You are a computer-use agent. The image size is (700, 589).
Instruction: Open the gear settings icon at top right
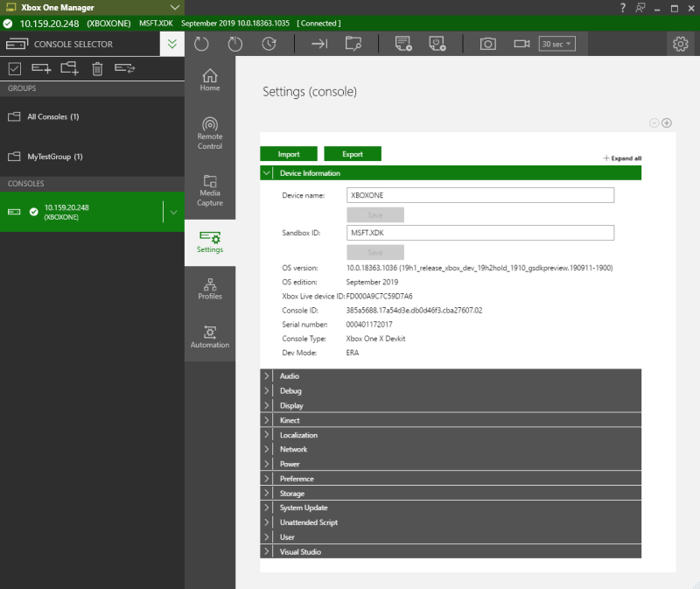(681, 44)
